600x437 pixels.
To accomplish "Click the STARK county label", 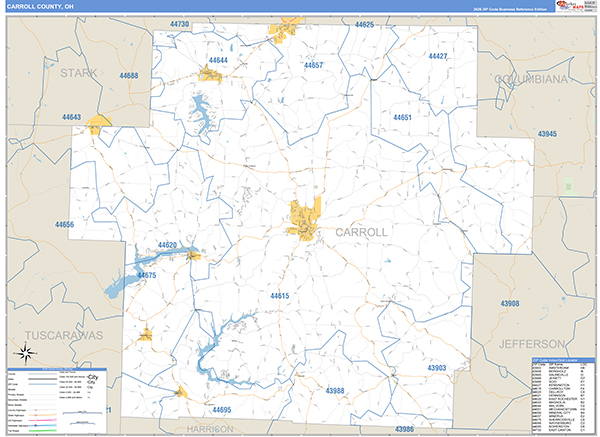I will pyautogui.click(x=78, y=73).
